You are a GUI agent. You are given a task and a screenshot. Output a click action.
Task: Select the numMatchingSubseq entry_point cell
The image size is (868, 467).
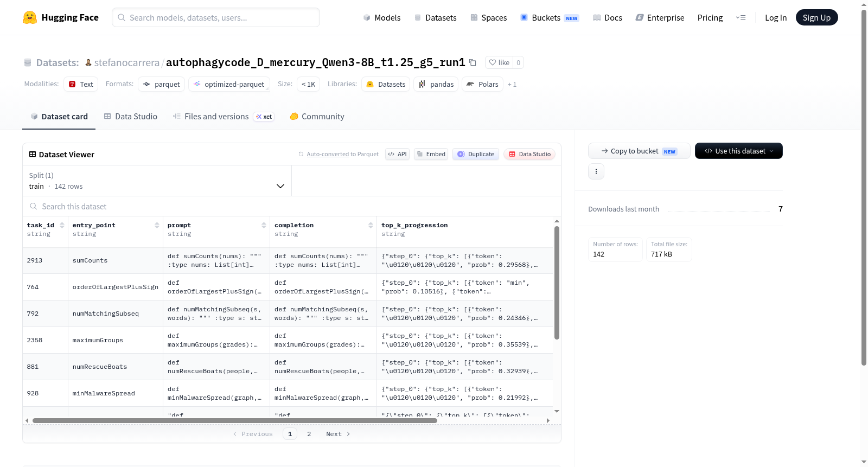click(116, 314)
